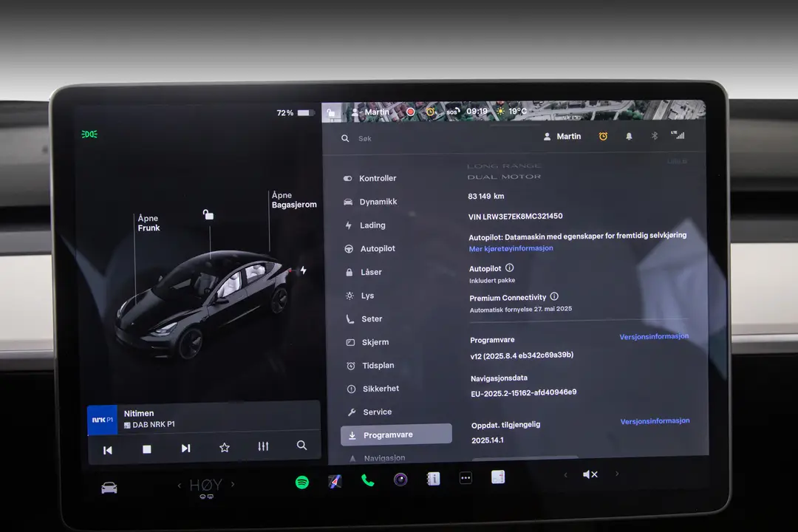
Task: Select Dynamikk menu
Action: coord(370,202)
